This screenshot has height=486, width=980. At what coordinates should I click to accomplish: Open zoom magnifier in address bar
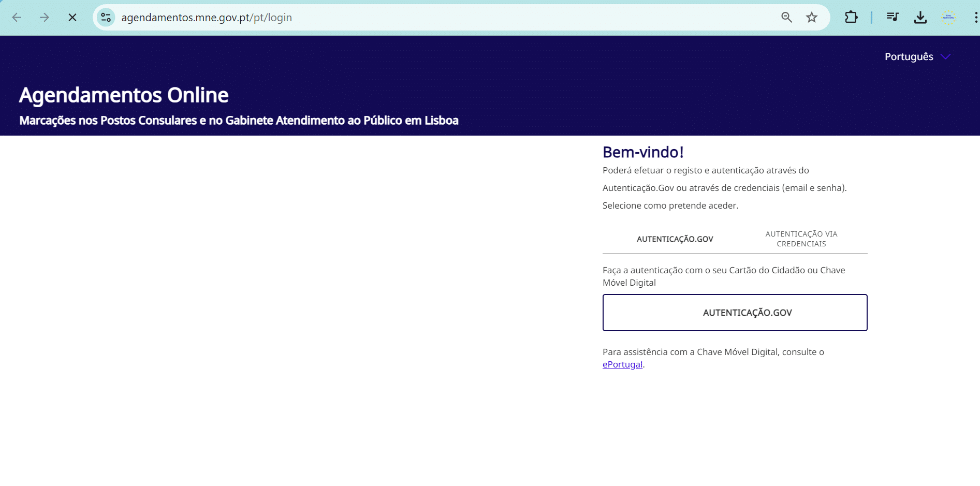click(786, 18)
